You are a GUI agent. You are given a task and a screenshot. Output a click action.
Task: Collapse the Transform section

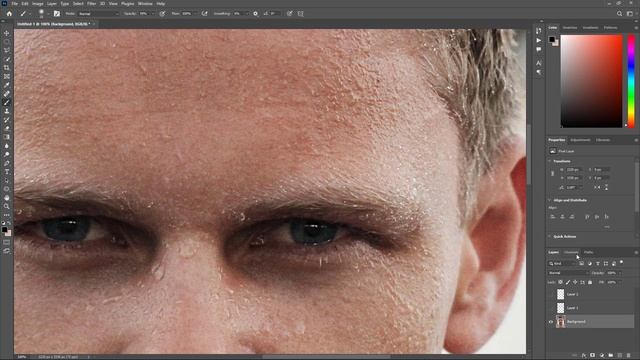(x=549, y=161)
